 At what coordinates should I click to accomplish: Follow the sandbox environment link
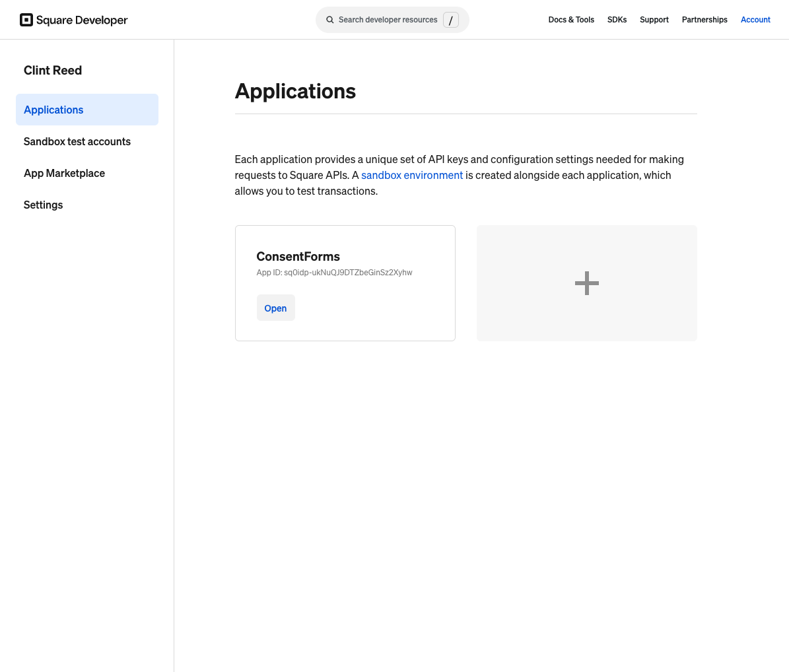tap(411, 175)
